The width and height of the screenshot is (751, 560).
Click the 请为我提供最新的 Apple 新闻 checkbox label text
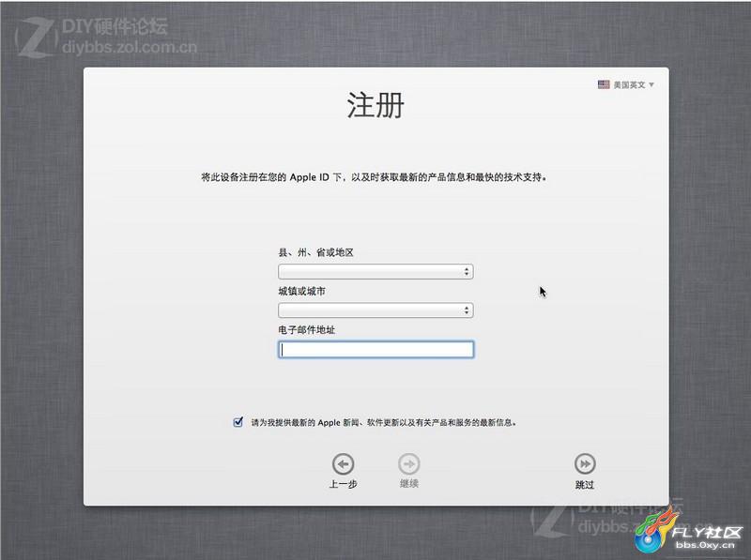pyautogui.click(x=384, y=423)
